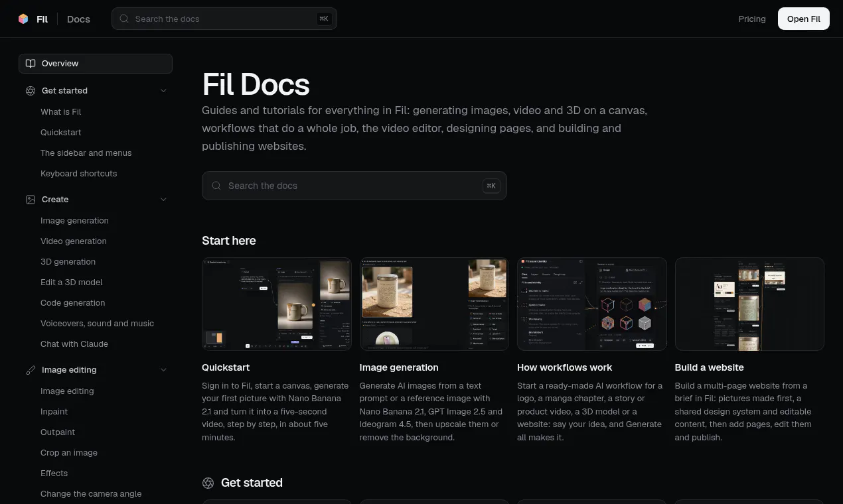
Task: Open What is Fil page
Action: pos(61,112)
